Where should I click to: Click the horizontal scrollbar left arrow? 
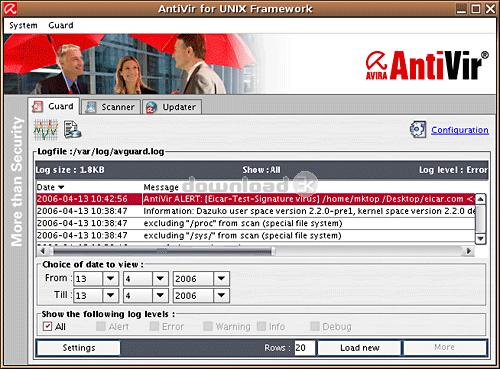[42, 251]
